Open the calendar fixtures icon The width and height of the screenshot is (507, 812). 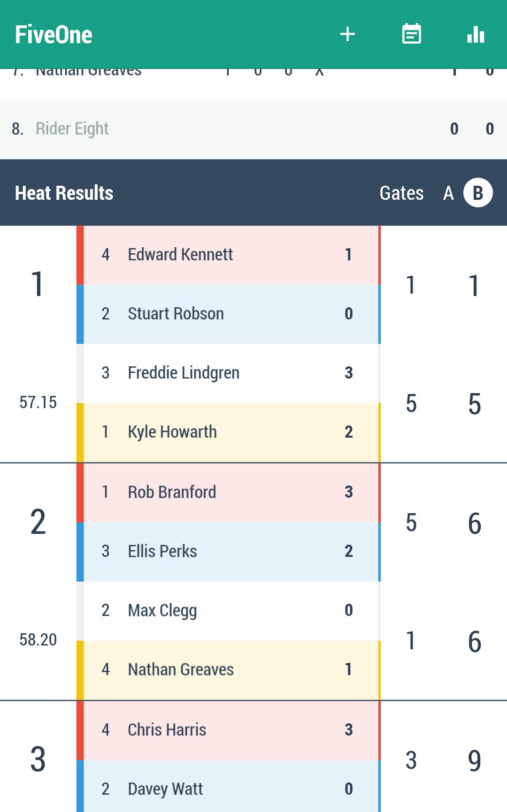pyautogui.click(x=412, y=34)
